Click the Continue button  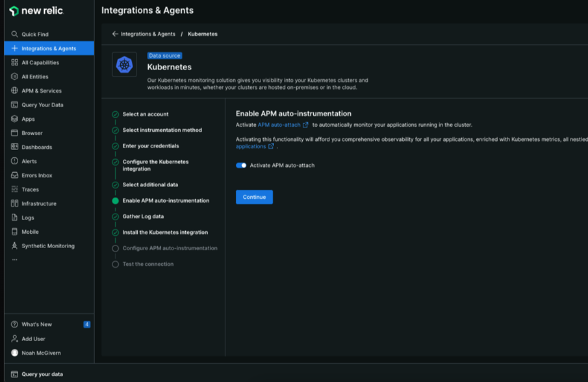pyautogui.click(x=254, y=197)
